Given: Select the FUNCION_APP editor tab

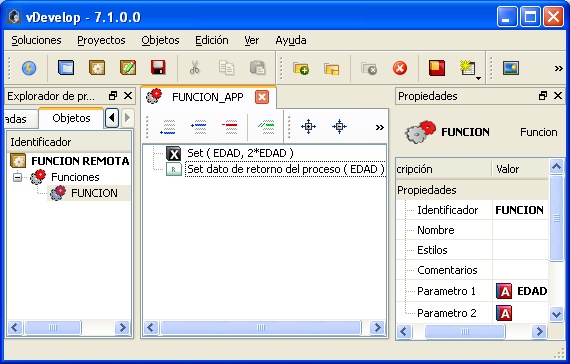Looking at the screenshot, I should click(x=208, y=97).
